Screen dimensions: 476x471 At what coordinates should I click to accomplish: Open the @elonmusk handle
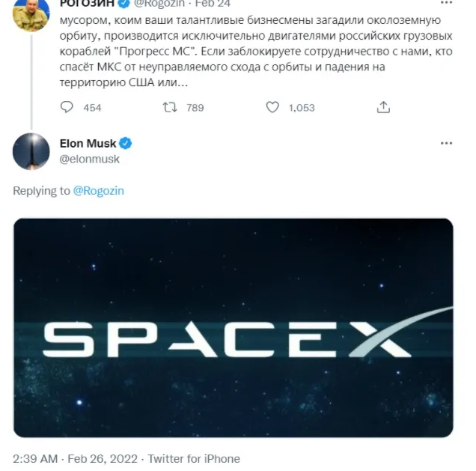[89, 159]
